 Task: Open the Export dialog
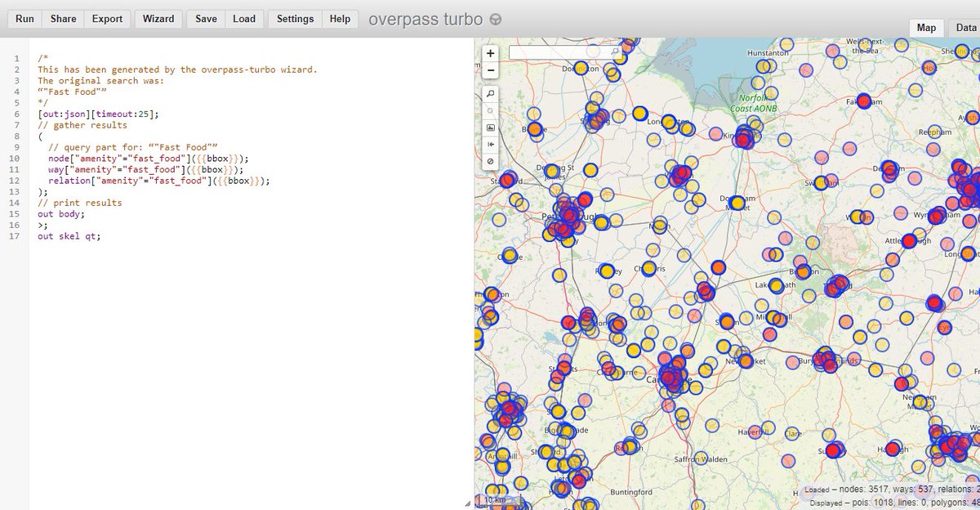[x=107, y=19]
